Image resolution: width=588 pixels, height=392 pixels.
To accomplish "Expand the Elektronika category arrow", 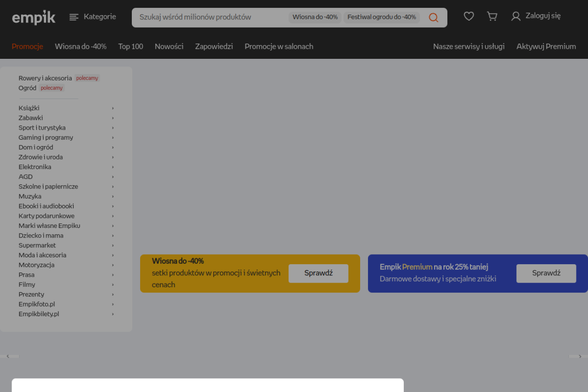I will click(113, 167).
